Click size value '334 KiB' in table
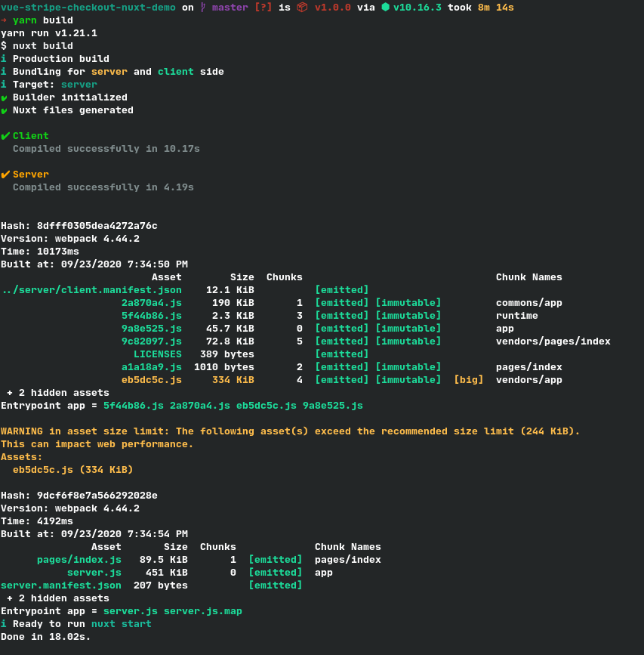 tap(233, 380)
